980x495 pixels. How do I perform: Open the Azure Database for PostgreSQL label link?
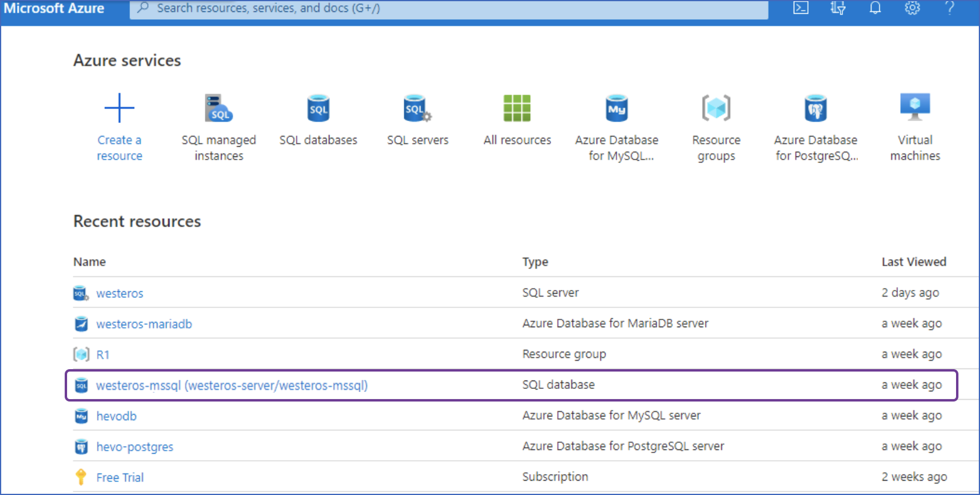click(816, 147)
